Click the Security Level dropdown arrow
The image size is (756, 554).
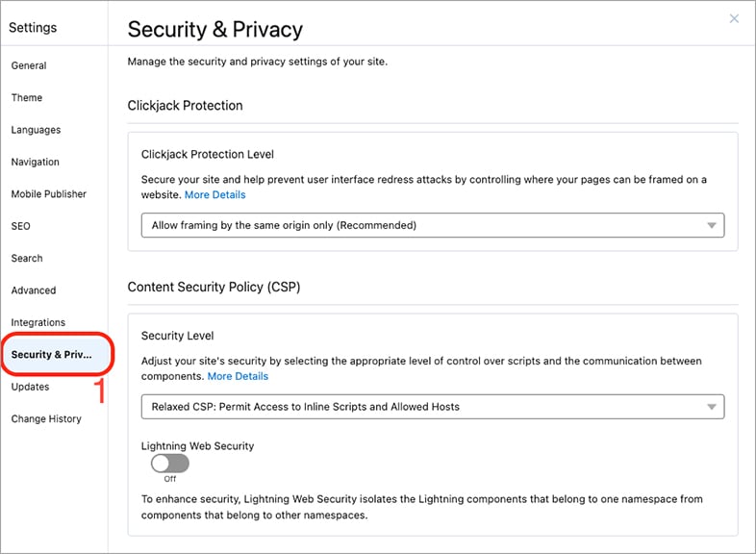click(x=711, y=407)
